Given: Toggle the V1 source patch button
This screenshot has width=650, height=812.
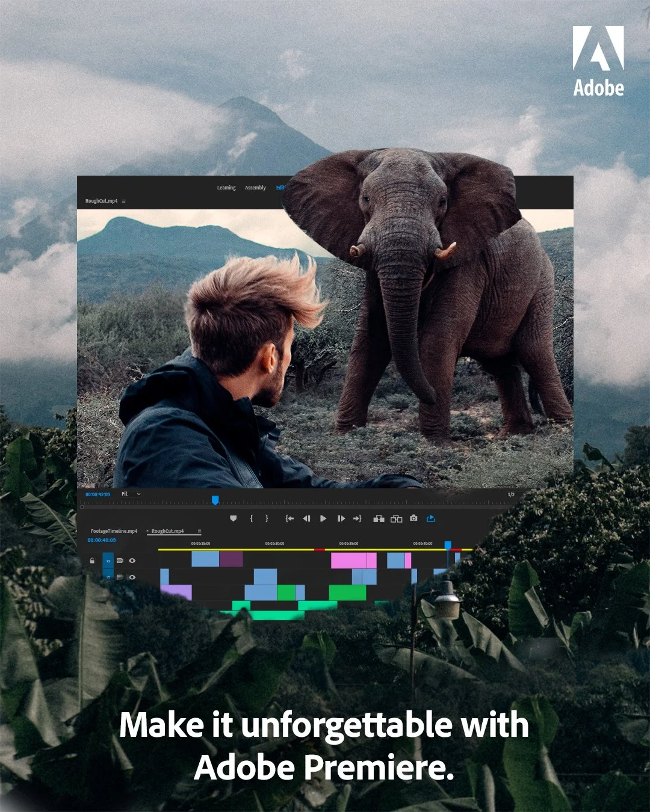Looking at the screenshot, I should pyautogui.click(x=108, y=561).
